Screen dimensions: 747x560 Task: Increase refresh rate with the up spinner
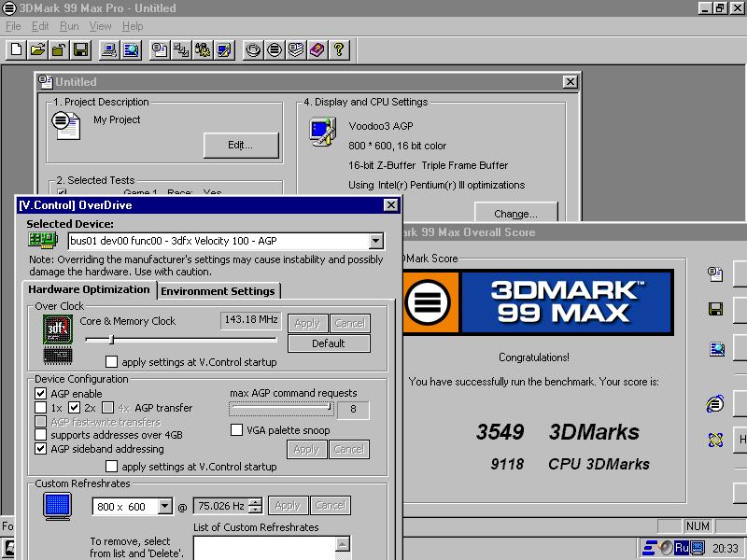(x=256, y=501)
